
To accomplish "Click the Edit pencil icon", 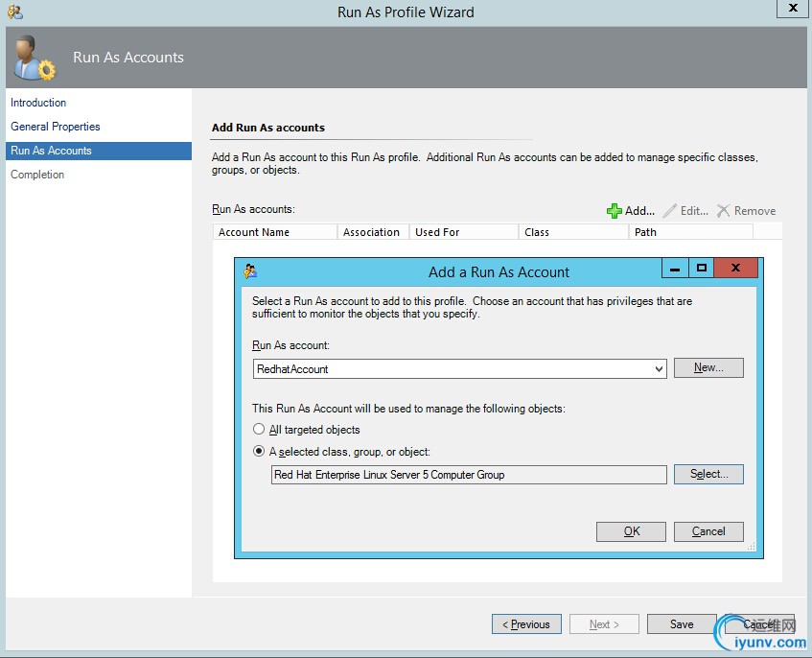I will click(x=669, y=211).
